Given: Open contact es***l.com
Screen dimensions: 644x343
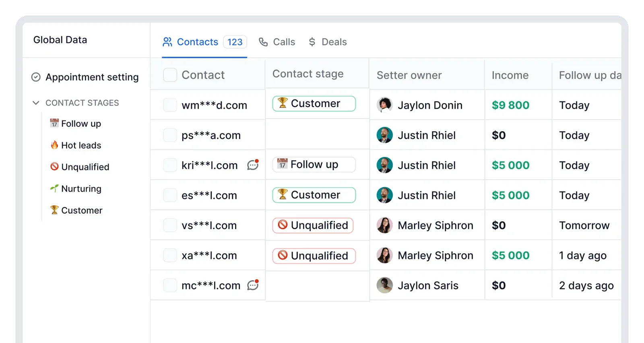Looking at the screenshot, I should pyautogui.click(x=209, y=195).
